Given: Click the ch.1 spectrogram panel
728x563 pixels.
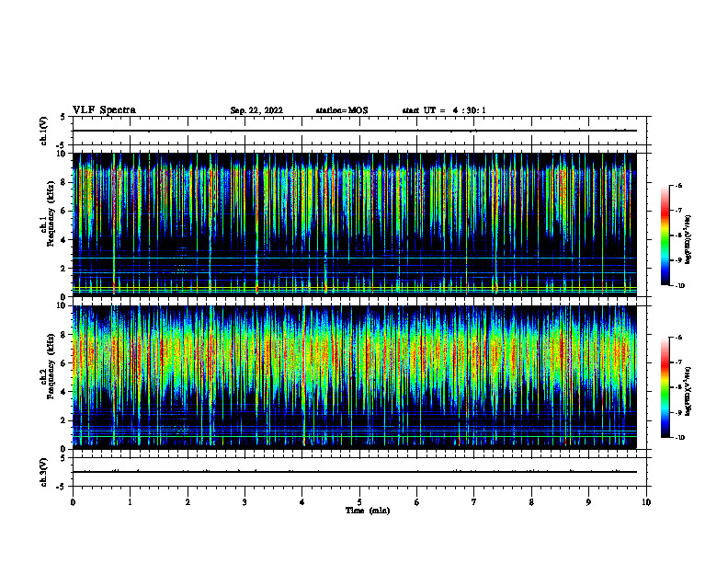Looking at the screenshot, I should click(355, 224).
